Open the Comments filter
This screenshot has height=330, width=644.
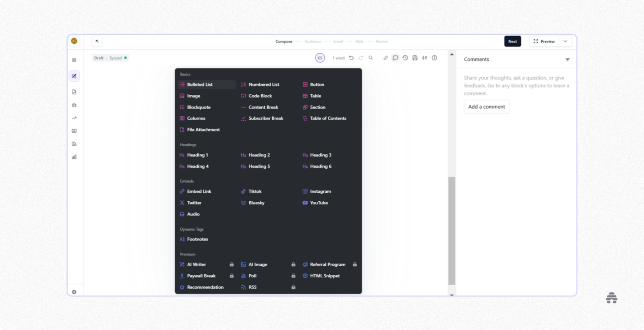click(x=568, y=59)
